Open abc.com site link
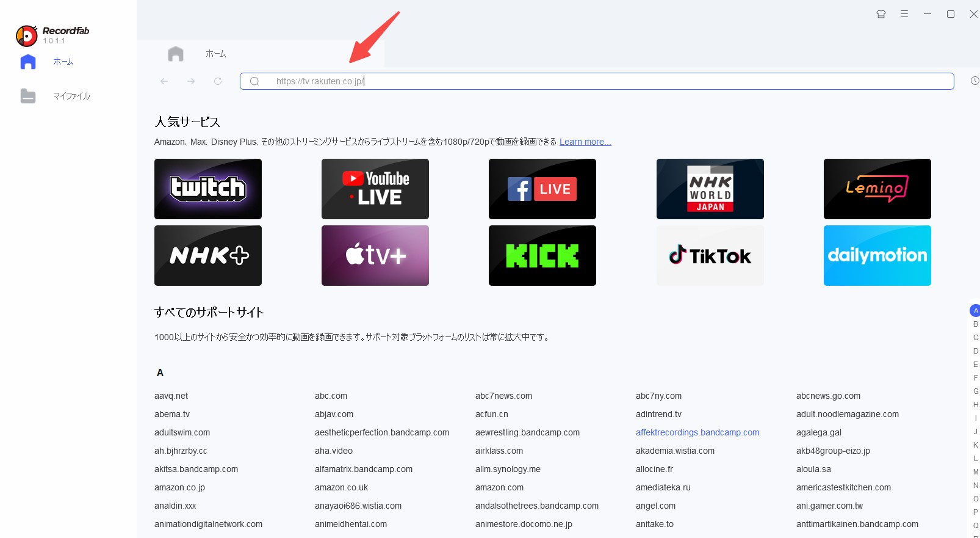 pyautogui.click(x=331, y=396)
